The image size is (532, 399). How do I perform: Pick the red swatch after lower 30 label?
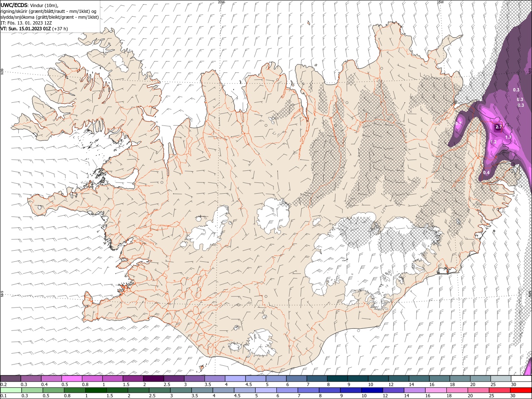coord(521,390)
